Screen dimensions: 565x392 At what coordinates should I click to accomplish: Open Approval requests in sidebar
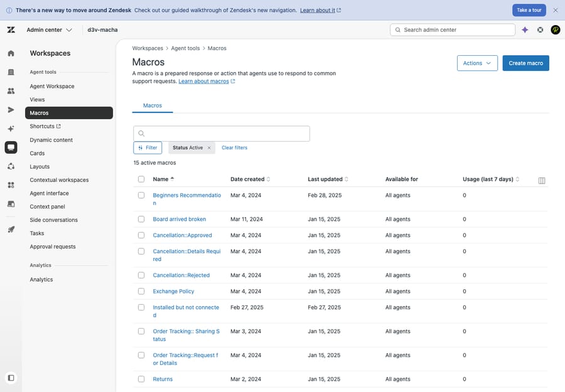tap(53, 246)
